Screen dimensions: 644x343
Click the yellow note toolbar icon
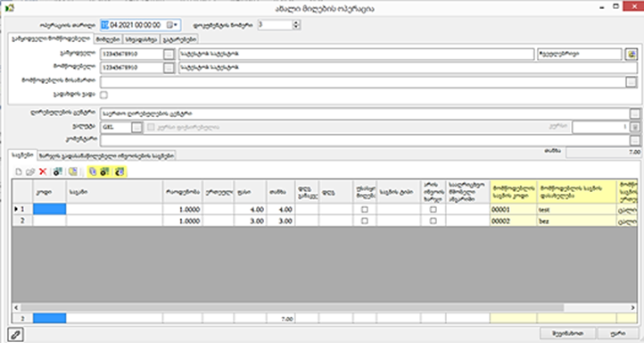click(x=73, y=171)
